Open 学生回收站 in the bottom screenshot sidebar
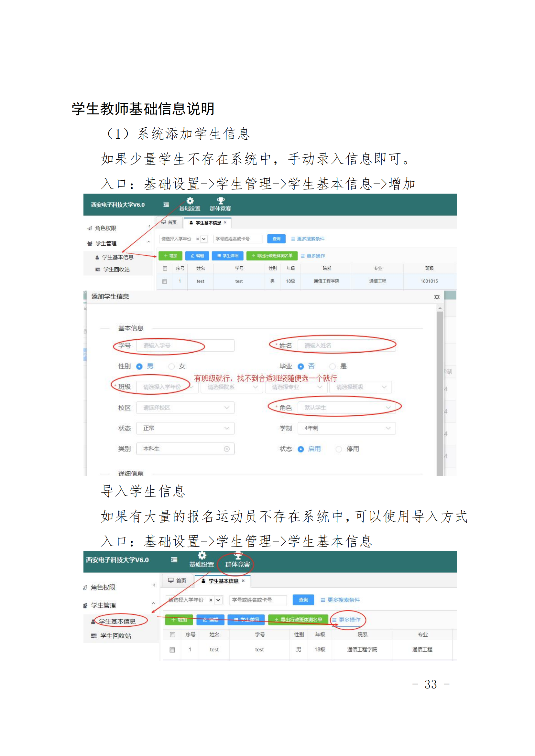535x756 pixels. (x=115, y=636)
